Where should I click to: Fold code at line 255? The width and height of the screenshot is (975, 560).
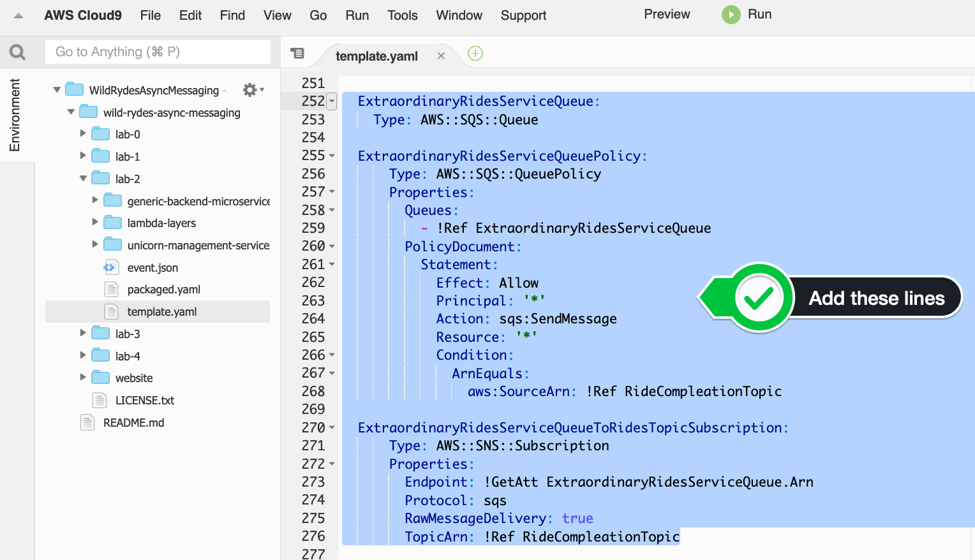click(x=332, y=156)
